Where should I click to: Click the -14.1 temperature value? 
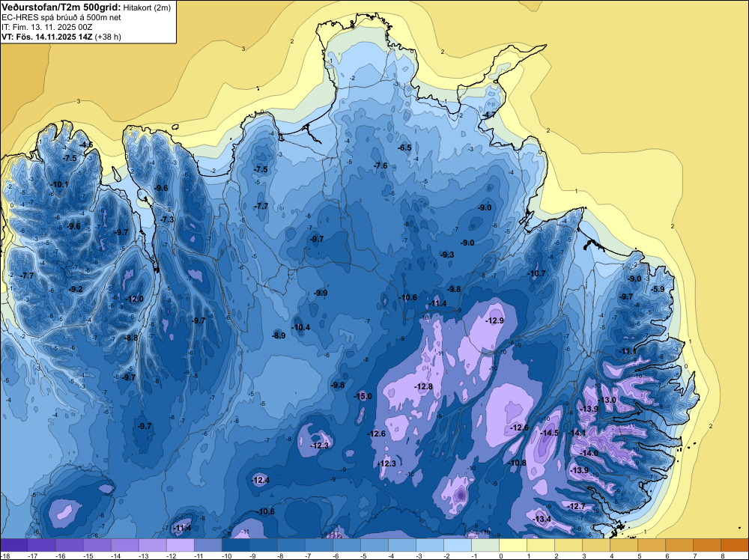pos(576,433)
